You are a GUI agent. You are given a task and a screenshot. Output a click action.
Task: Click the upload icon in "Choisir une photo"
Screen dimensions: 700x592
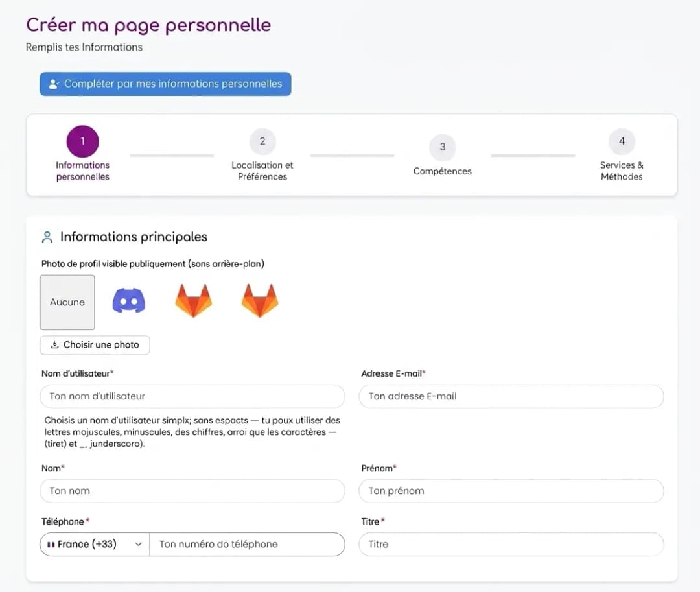(55, 345)
